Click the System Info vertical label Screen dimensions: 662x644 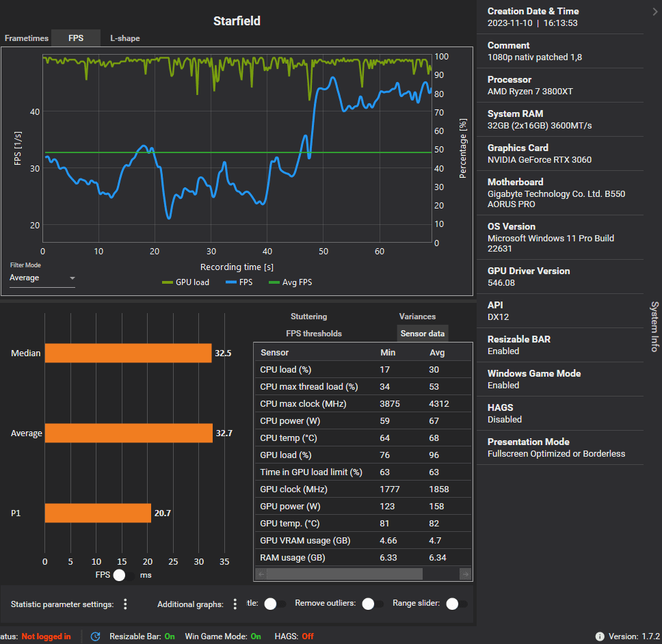pyautogui.click(x=654, y=327)
